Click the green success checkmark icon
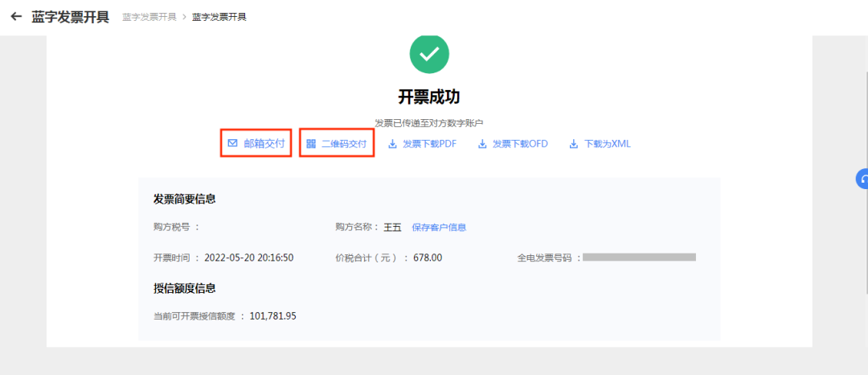Viewport: 868px width, 375px height. tap(429, 54)
